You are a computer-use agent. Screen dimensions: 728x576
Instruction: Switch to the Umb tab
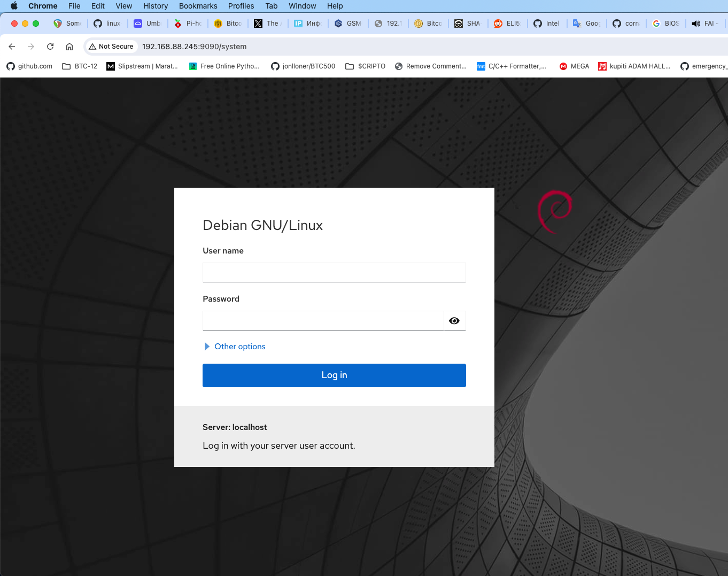pos(148,24)
